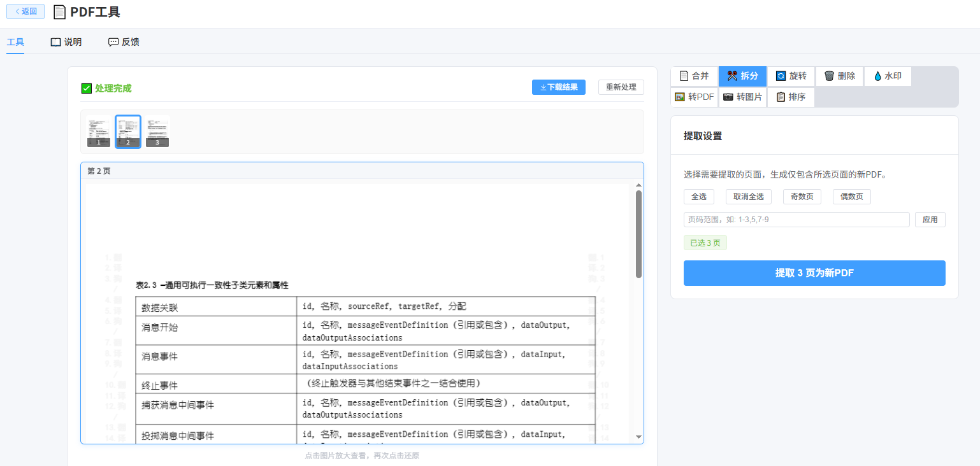The width and height of the screenshot is (980, 466).
Task: Click table cell 捕获消息中间事件
Action: coord(215,409)
